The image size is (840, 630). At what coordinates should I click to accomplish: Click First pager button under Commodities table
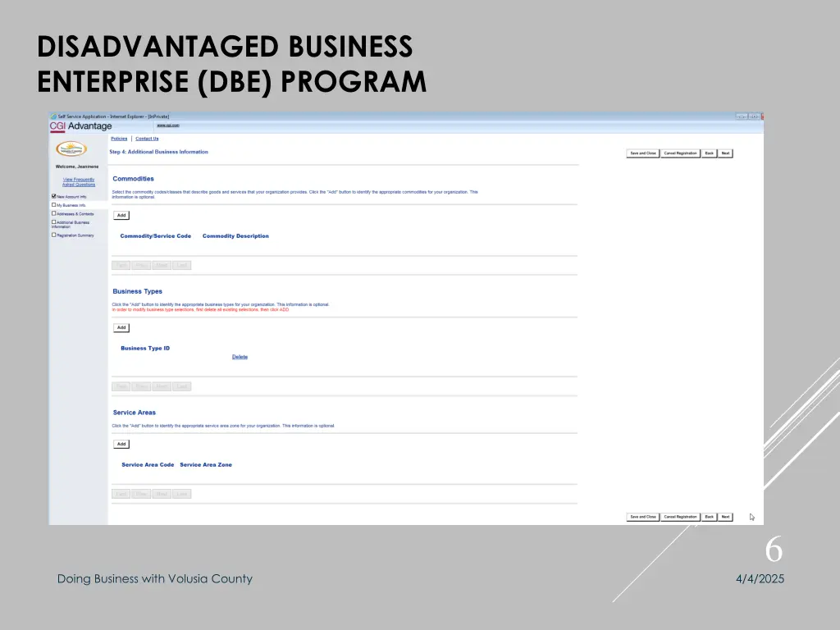click(121, 265)
